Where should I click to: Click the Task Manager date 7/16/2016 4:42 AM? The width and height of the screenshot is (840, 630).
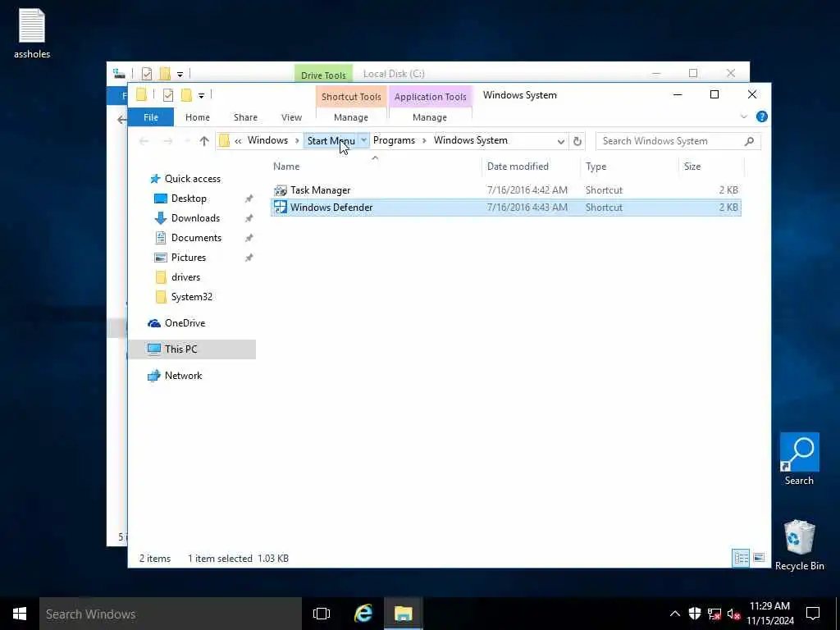point(527,190)
